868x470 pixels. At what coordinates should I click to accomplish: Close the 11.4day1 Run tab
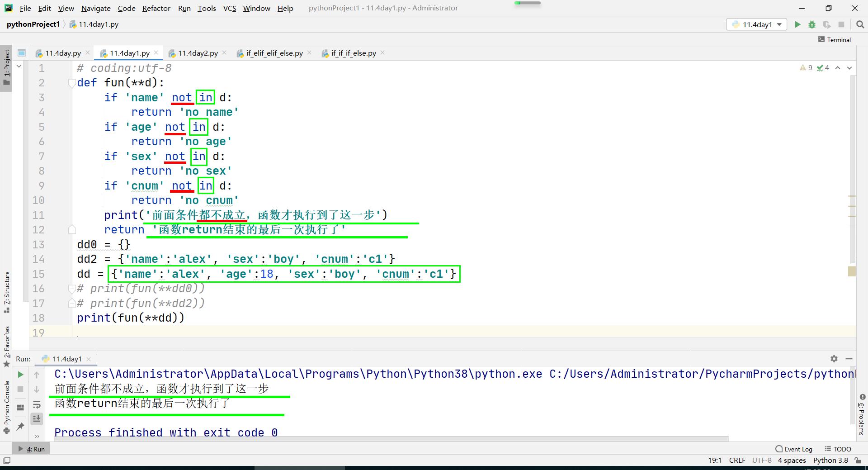coord(89,359)
